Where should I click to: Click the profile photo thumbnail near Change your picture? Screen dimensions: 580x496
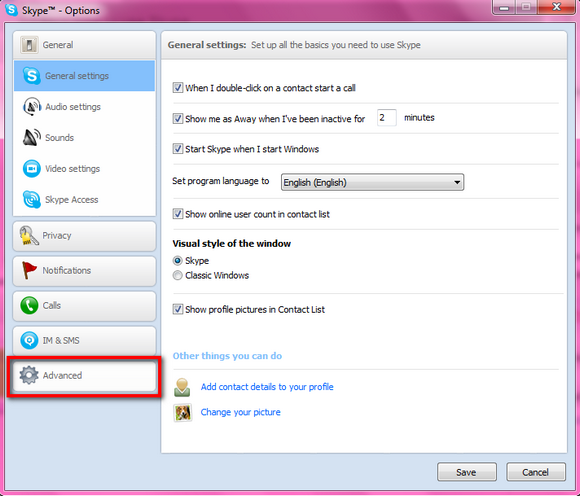[183, 413]
